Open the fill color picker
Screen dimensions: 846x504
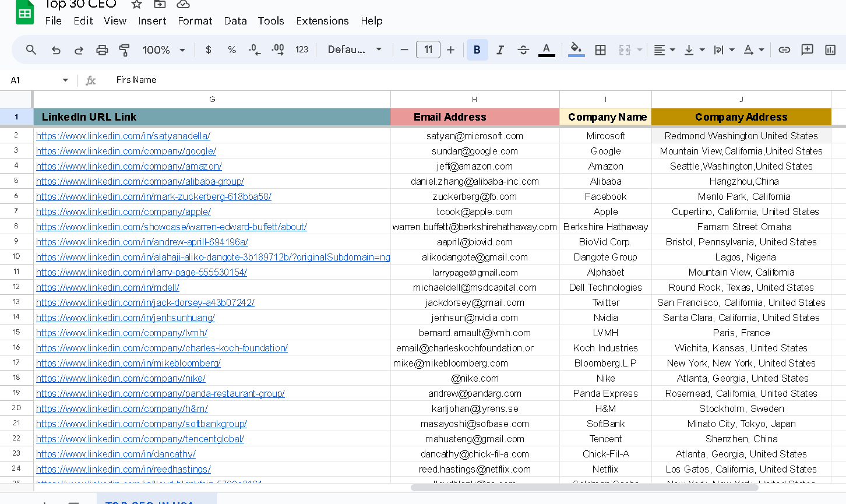coord(576,50)
